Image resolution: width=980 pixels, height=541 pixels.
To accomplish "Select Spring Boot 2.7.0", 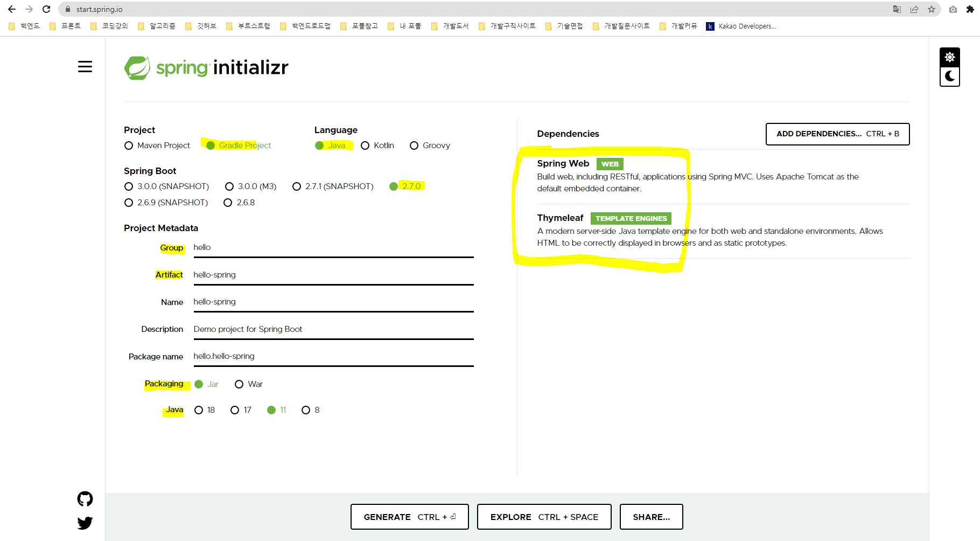I will click(405, 186).
